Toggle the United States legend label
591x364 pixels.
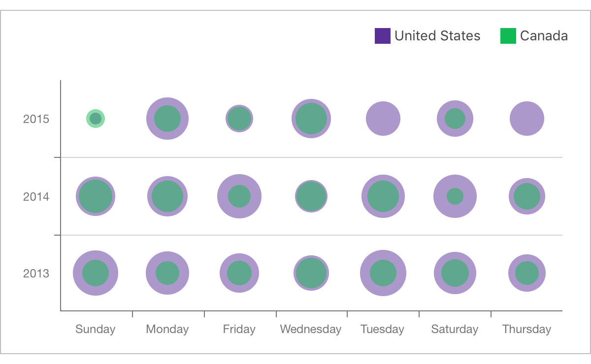click(x=437, y=36)
